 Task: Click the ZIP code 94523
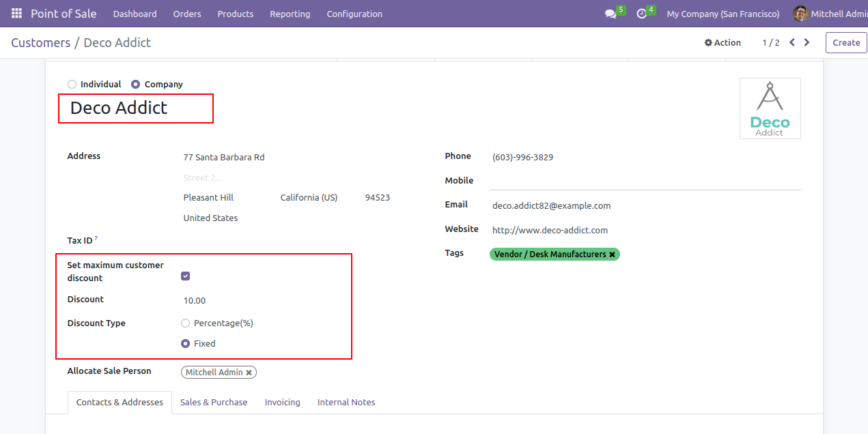pyautogui.click(x=378, y=198)
